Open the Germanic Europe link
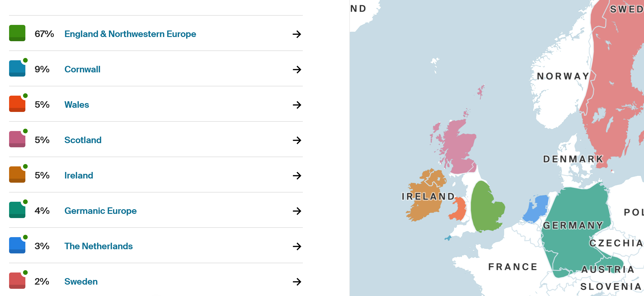Screen dimensions: 644x296 [x=101, y=211]
